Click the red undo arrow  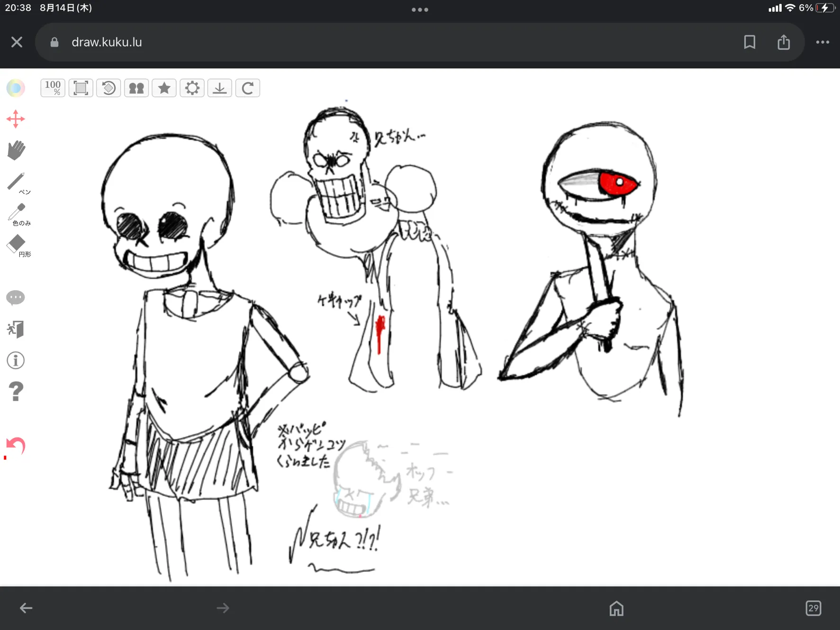pyautogui.click(x=15, y=447)
